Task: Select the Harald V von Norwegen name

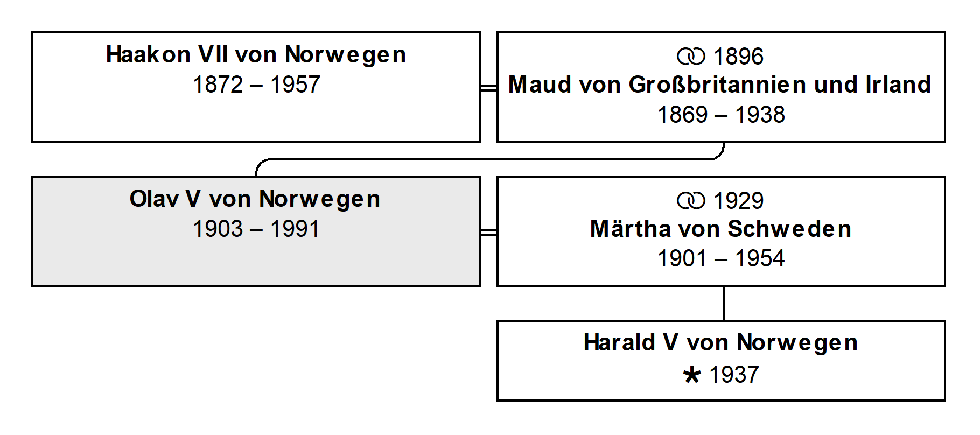Action: [720, 342]
